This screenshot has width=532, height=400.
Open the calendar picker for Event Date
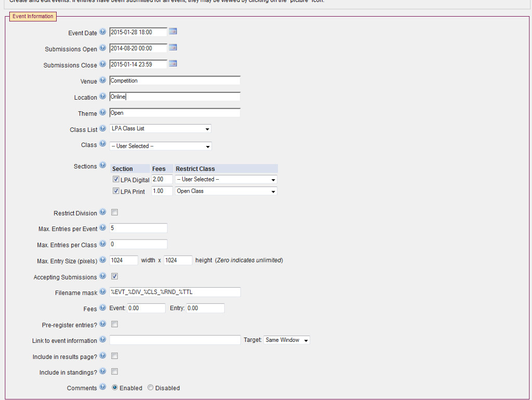(173, 32)
